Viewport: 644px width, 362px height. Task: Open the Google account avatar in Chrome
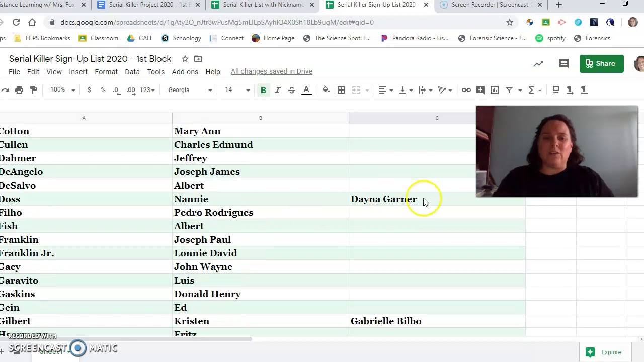(633, 22)
